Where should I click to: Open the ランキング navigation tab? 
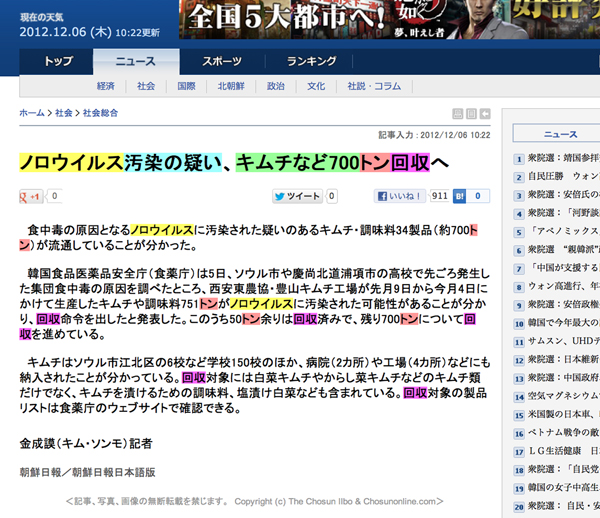click(311, 62)
